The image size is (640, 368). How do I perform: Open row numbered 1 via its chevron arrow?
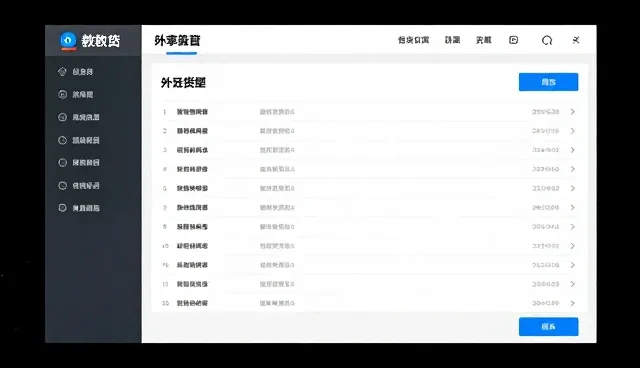coord(573,112)
